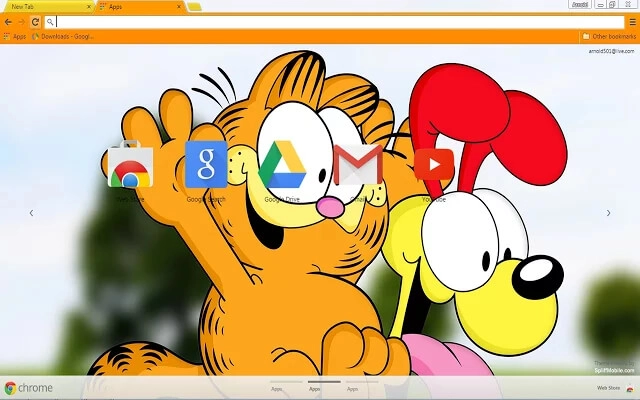Click the search icon in the address bar
The image size is (640, 400).
point(50,22)
